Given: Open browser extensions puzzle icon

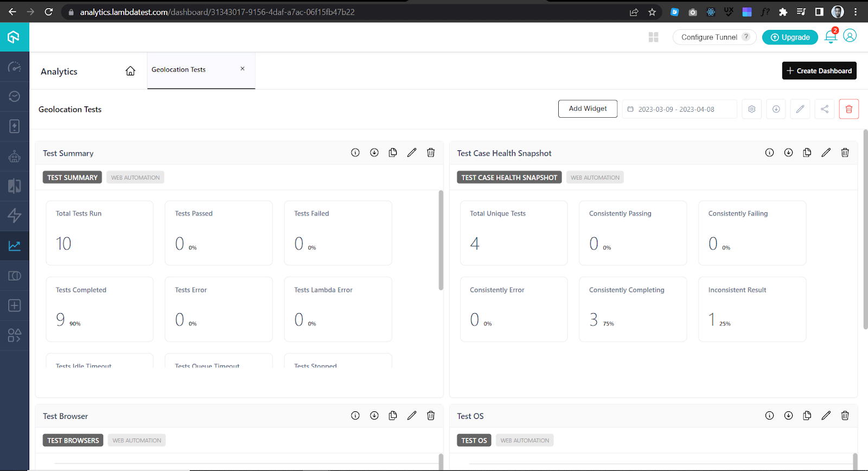Looking at the screenshot, I should click(783, 12).
